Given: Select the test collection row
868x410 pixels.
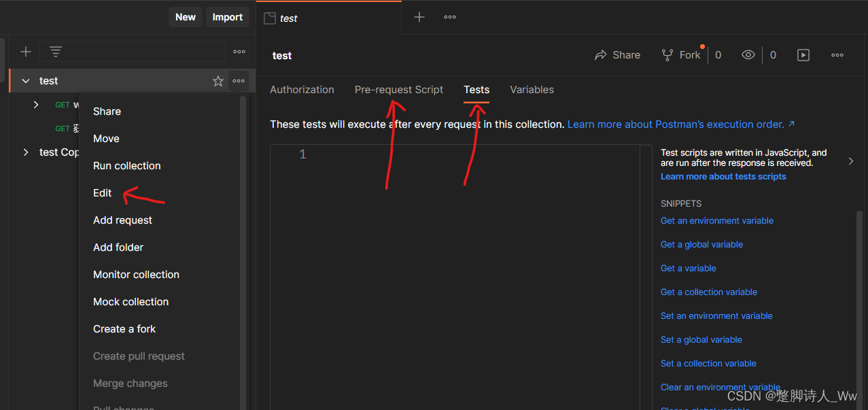Looking at the screenshot, I should tap(132, 81).
